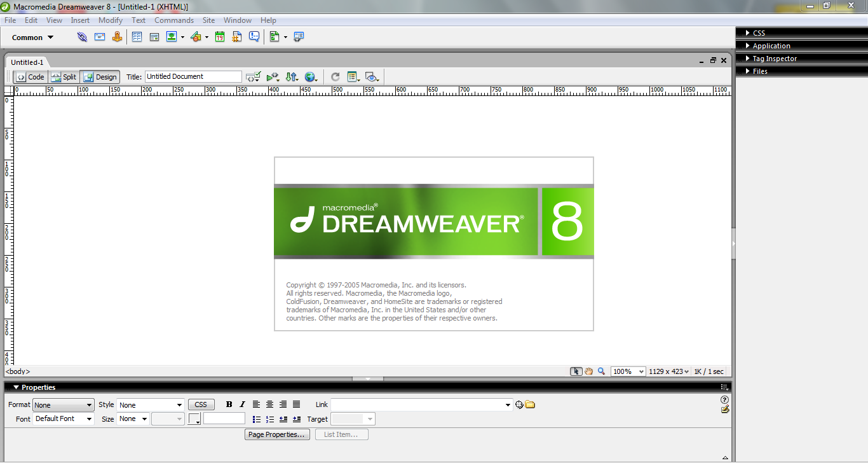Insert a Date with calendar icon
Image resolution: width=868 pixels, height=463 pixels.
tap(219, 37)
